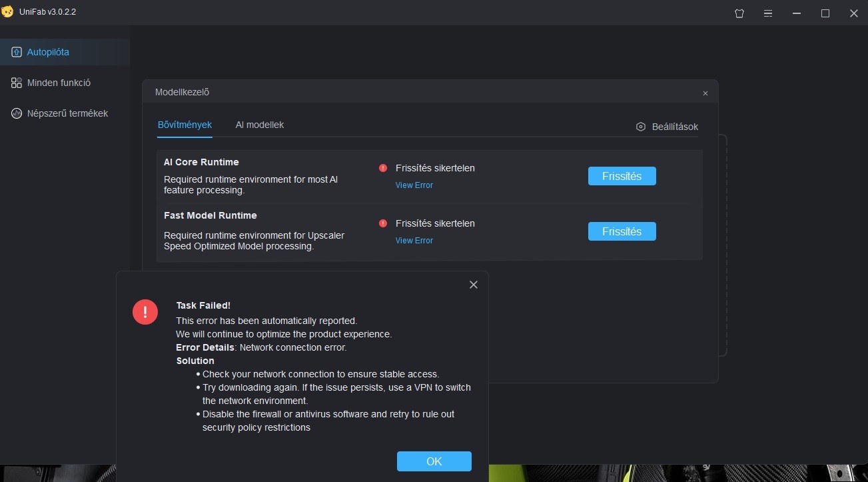Viewport: 868px width, 482px height.
Task: Click Fast Model Runtime description text
Action: (254, 241)
